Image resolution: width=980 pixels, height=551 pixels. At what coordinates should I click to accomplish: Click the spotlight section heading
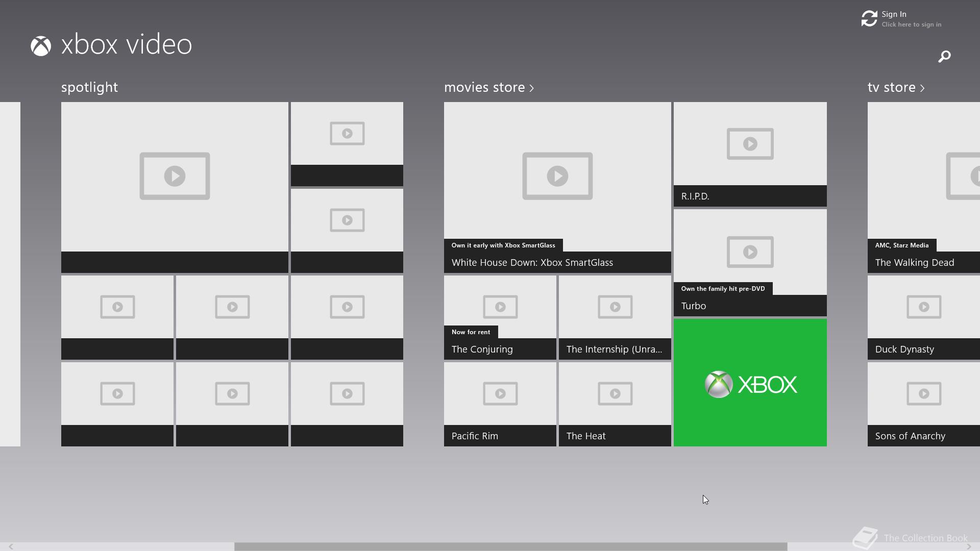(89, 87)
